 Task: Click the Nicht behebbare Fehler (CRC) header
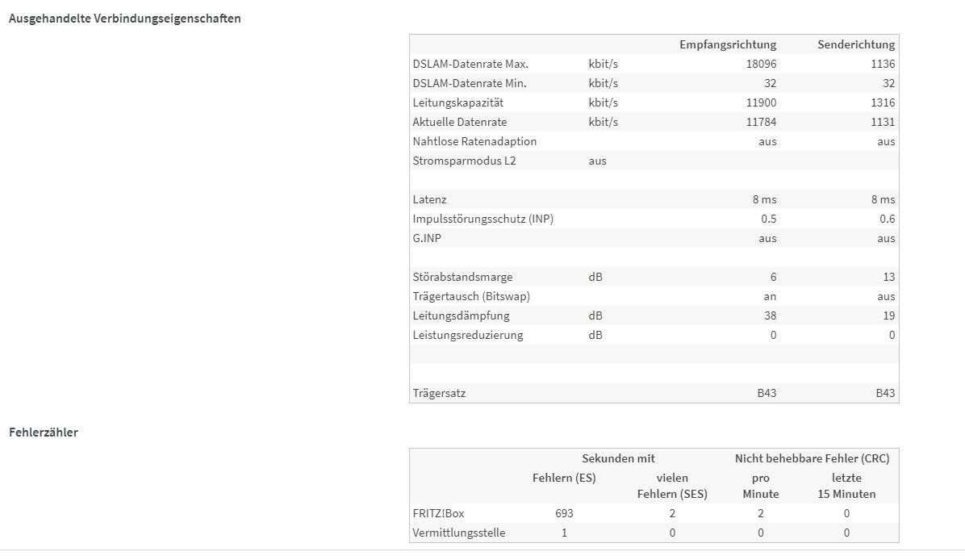coord(812,458)
